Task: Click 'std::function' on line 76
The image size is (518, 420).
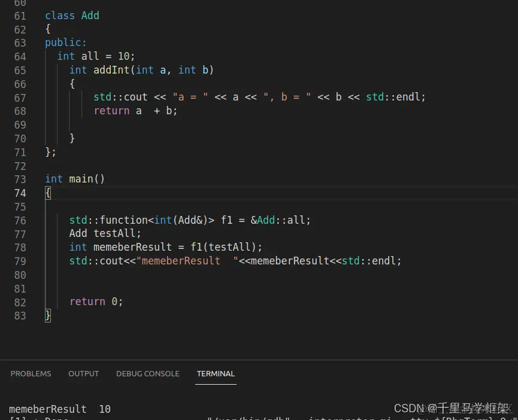Action: 108,220
